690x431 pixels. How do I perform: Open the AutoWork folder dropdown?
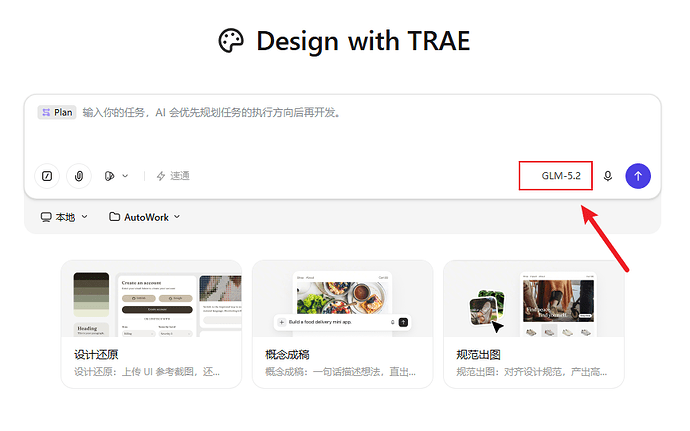click(x=145, y=217)
